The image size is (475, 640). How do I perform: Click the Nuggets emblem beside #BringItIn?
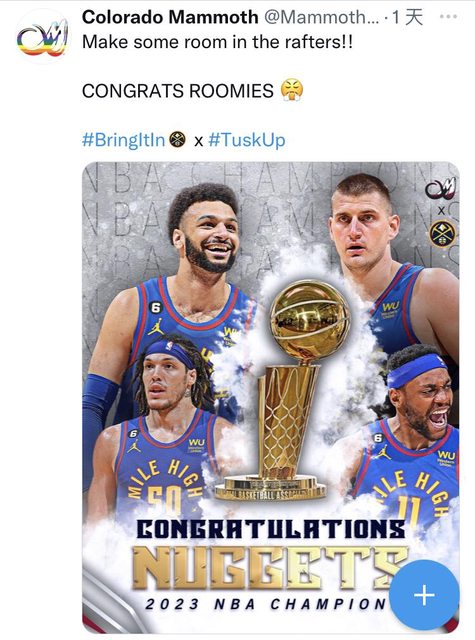click(x=177, y=140)
